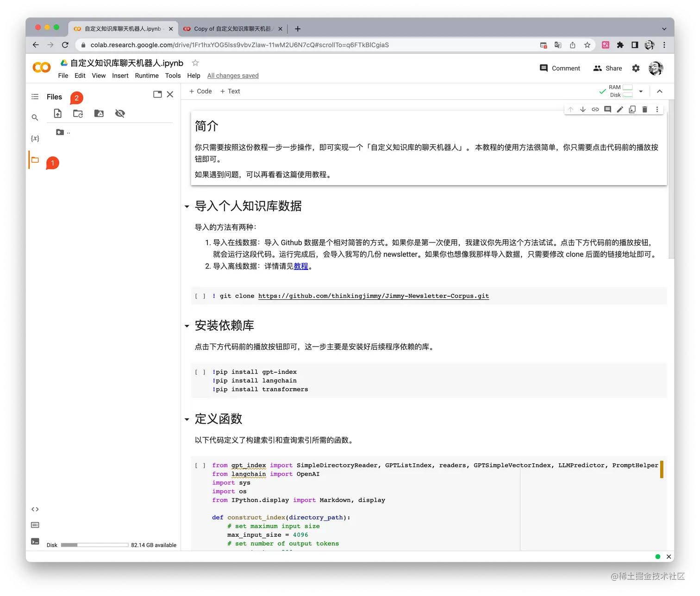Move cell down arrow in cell toolbar

coord(583,109)
